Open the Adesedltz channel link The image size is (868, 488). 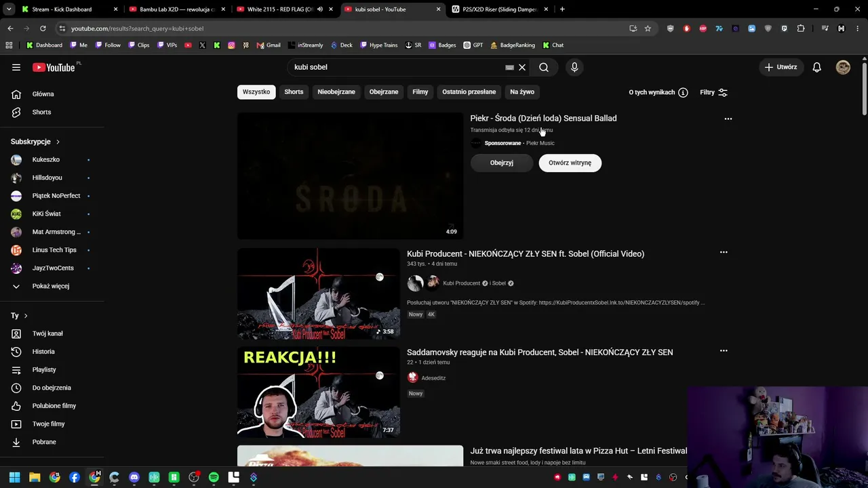click(433, 378)
